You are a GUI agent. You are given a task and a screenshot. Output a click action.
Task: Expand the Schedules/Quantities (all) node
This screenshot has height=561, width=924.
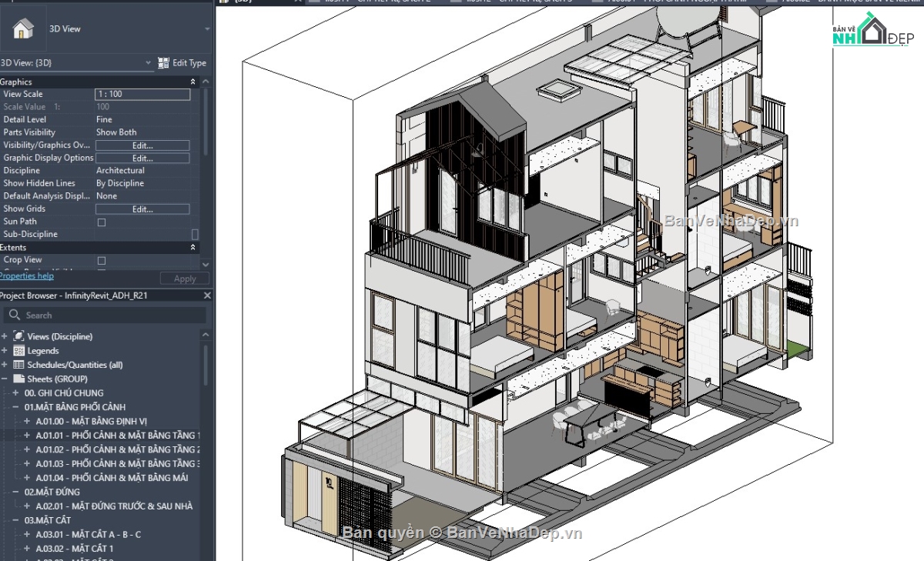[5, 365]
